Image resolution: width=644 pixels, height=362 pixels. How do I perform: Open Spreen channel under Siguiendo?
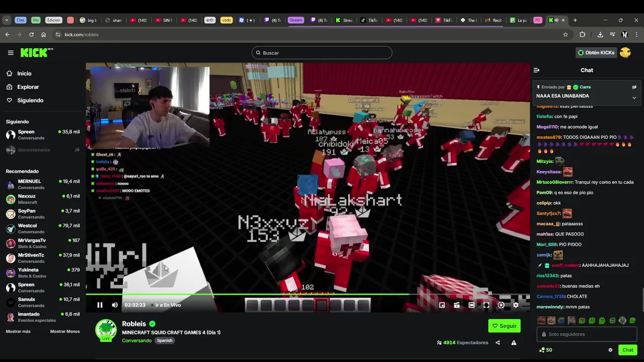coord(43,135)
